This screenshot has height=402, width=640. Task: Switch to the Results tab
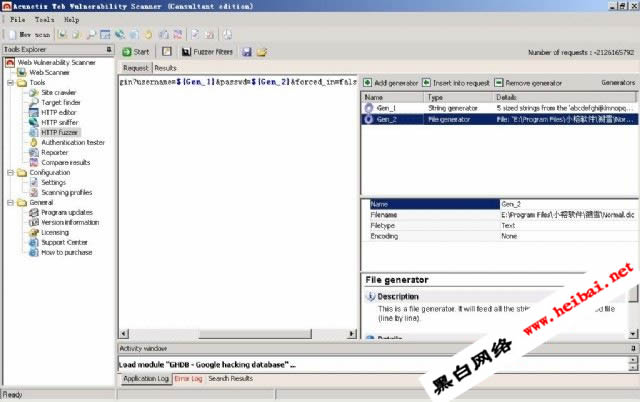click(x=165, y=68)
